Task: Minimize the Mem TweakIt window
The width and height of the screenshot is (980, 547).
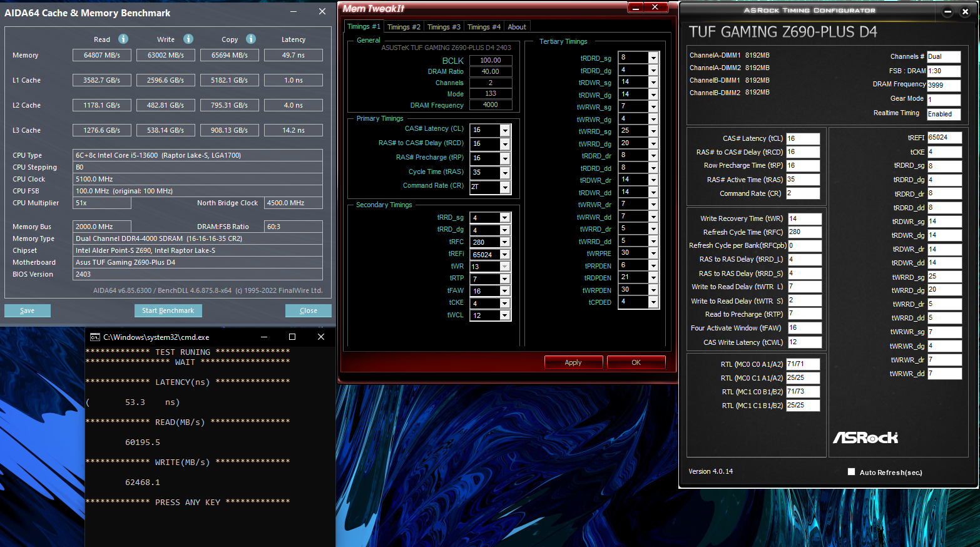Action: [x=636, y=8]
